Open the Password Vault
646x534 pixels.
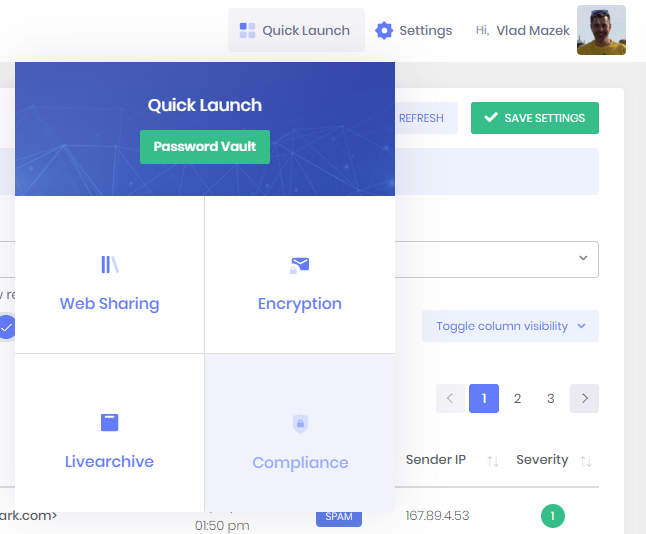coord(205,146)
